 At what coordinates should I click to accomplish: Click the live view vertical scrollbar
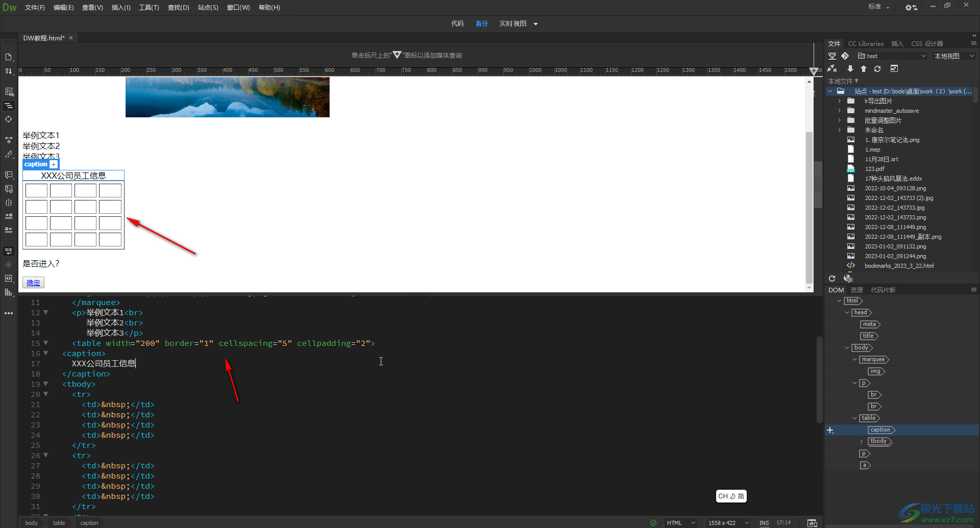809,207
